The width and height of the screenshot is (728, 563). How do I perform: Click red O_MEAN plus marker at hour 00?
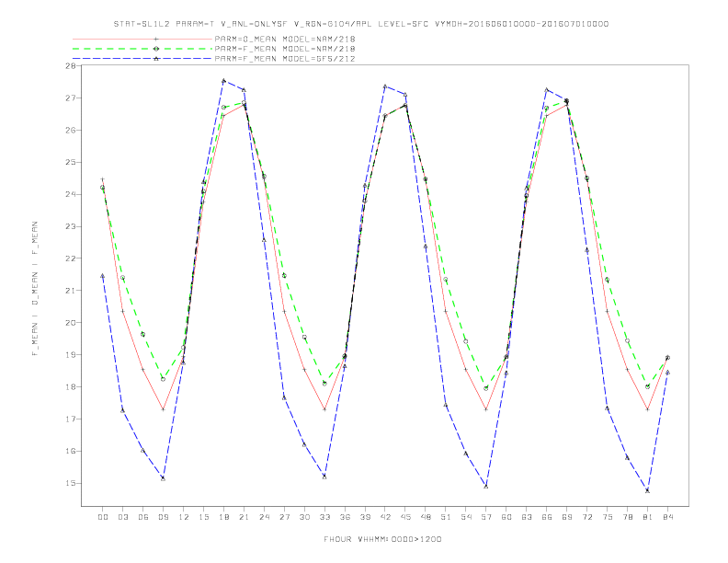tap(103, 179)
